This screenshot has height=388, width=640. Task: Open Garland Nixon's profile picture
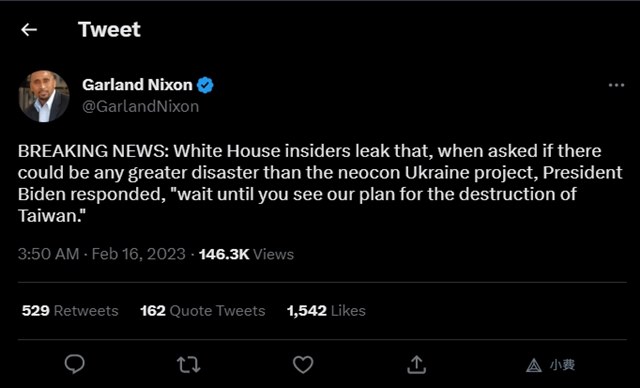point(44,96)
